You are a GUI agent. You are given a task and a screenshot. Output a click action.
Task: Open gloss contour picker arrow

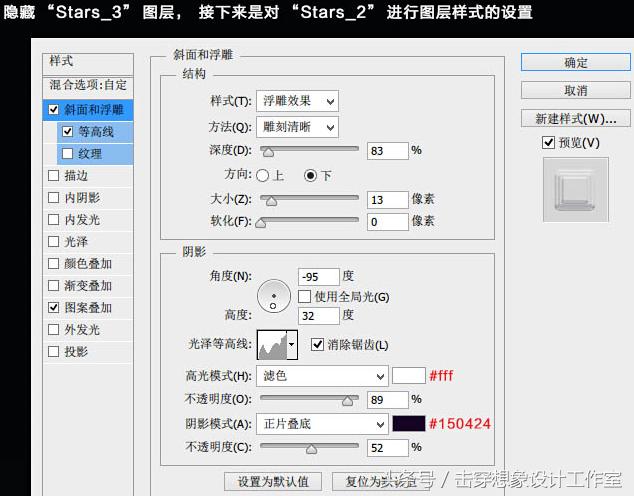point(292,345)
